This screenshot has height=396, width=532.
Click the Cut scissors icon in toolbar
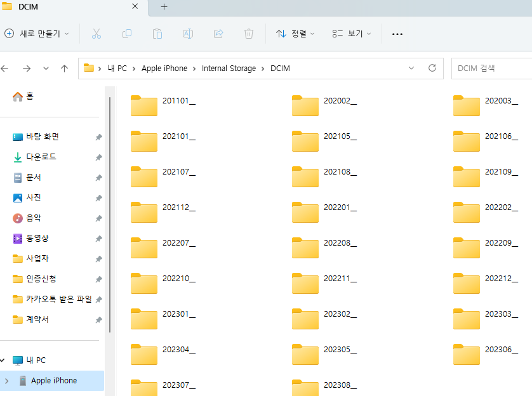(x=96, y=34)
